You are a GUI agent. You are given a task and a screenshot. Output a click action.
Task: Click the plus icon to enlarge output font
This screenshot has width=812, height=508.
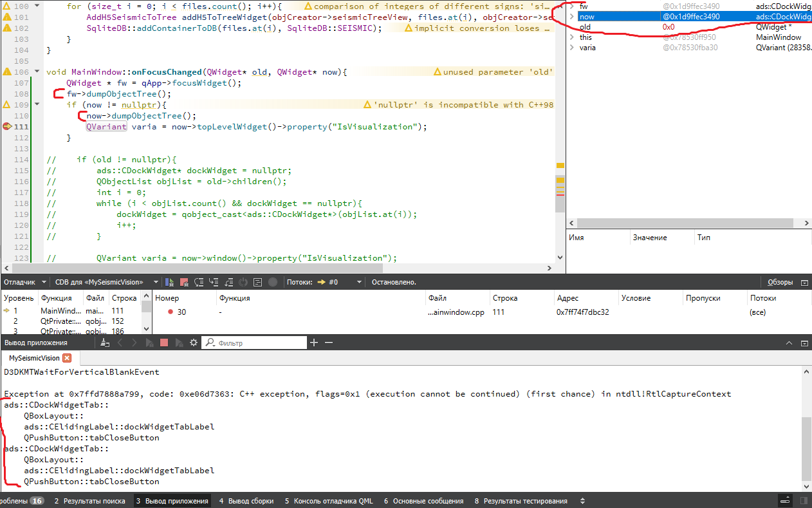[x=314, y=343]
